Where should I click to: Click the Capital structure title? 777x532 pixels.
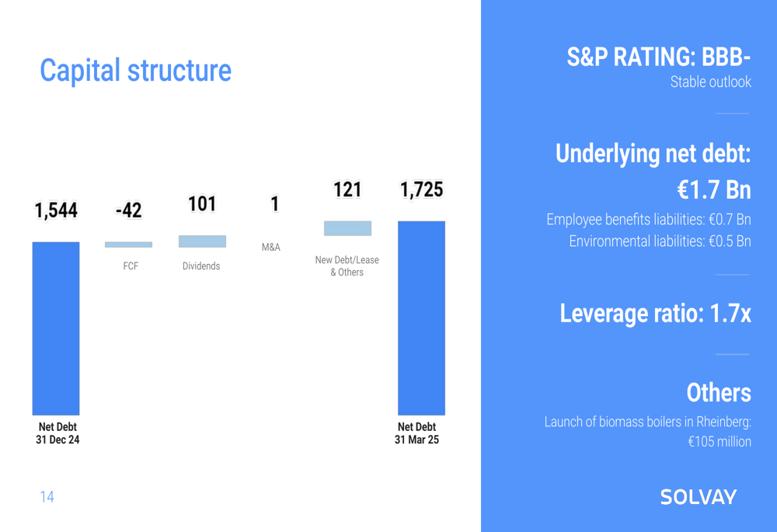pyautogui.click(x=135, y=71)
